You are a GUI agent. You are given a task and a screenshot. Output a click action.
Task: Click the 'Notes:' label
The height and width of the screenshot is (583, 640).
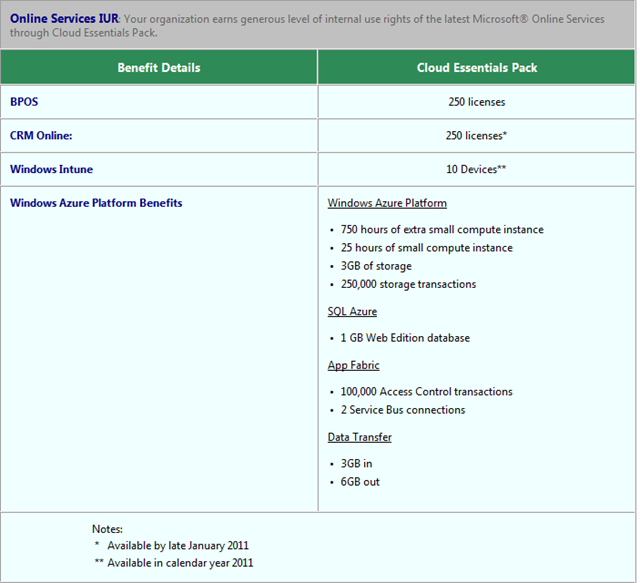pyautogui.click(x=107, y=529)
